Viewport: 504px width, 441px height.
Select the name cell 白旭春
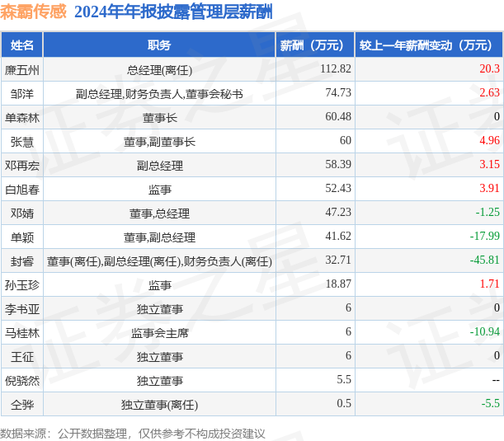21,190
